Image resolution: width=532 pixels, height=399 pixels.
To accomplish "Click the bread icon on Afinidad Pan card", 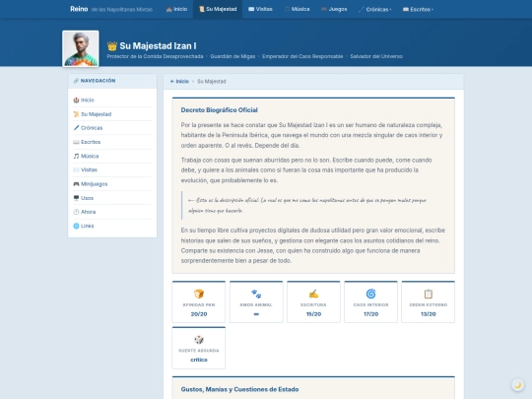I will [x=199, y=294].
